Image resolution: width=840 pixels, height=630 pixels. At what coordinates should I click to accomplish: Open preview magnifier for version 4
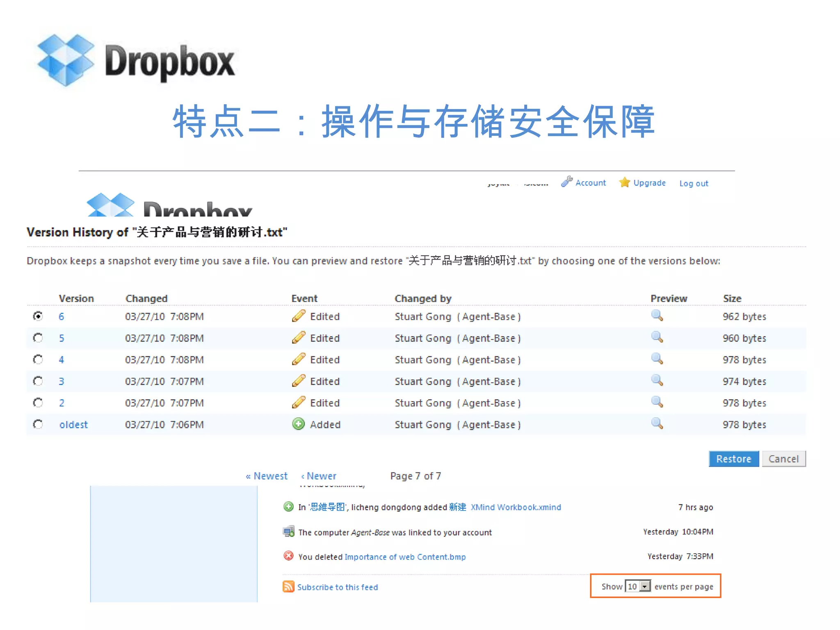point(657,359)
